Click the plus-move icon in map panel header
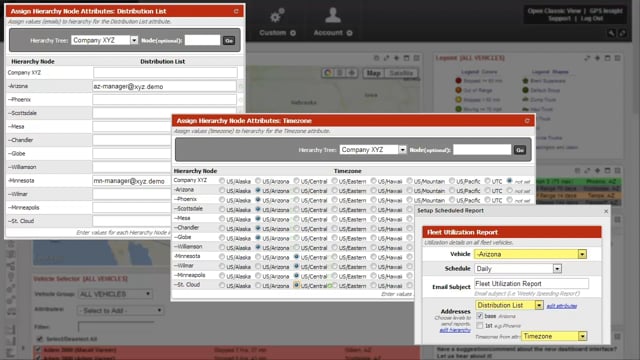 [x=396, y=58]
